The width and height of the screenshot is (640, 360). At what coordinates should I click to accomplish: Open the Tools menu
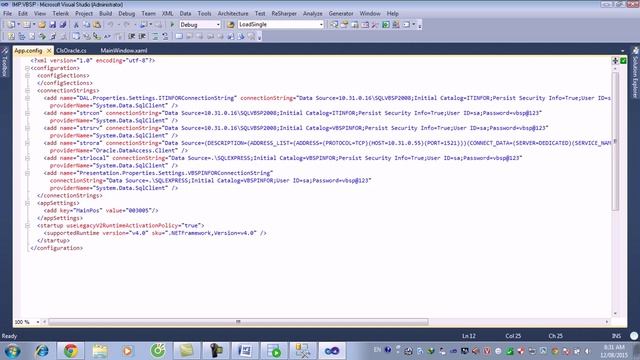[x=204, y=13]
